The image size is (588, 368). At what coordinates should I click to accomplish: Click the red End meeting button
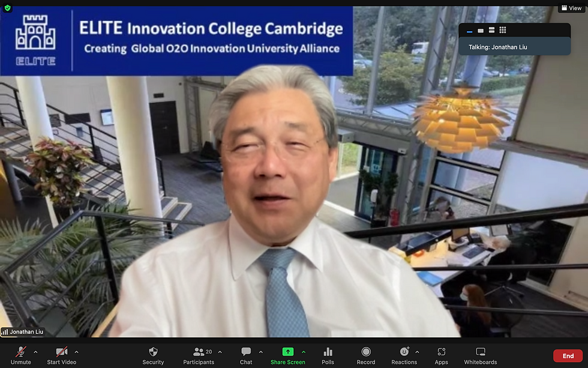(x=568, y=355)
